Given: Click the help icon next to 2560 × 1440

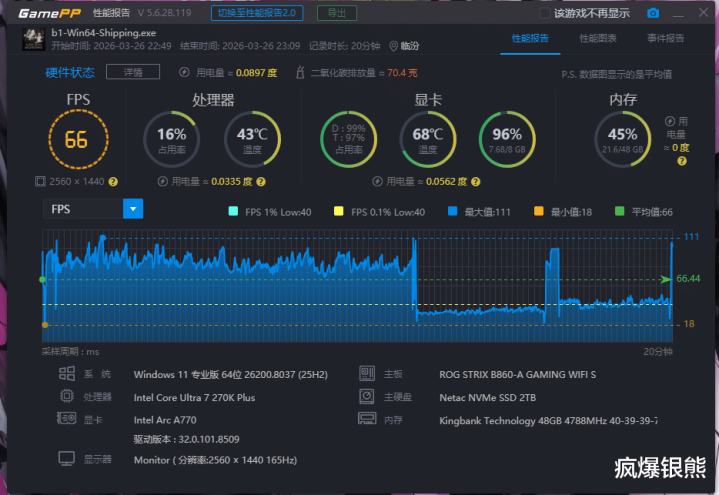Looking at the screenshot, I should click(x=113, y=182).
